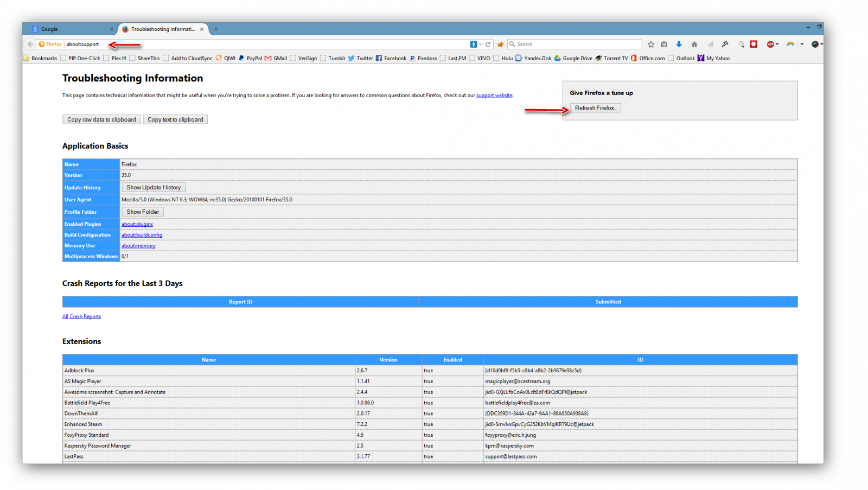Open the Outlook bookmark
The height and width of the screenshot is (490, 868).
[681, 59]
